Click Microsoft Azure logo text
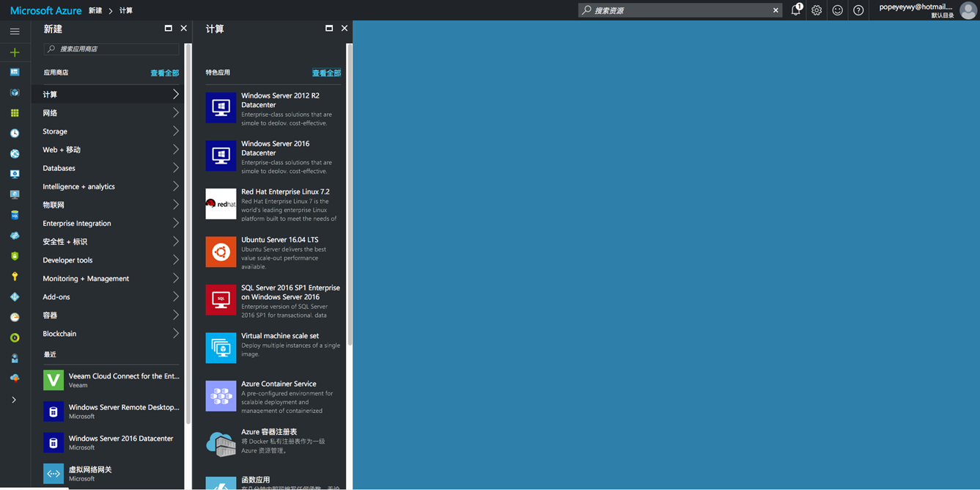 click(x=45, y=11)
